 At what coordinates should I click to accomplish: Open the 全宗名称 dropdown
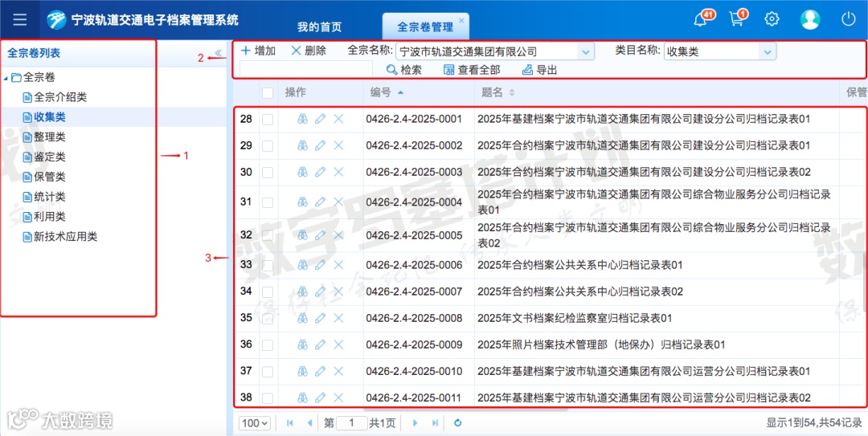point(586,52)
